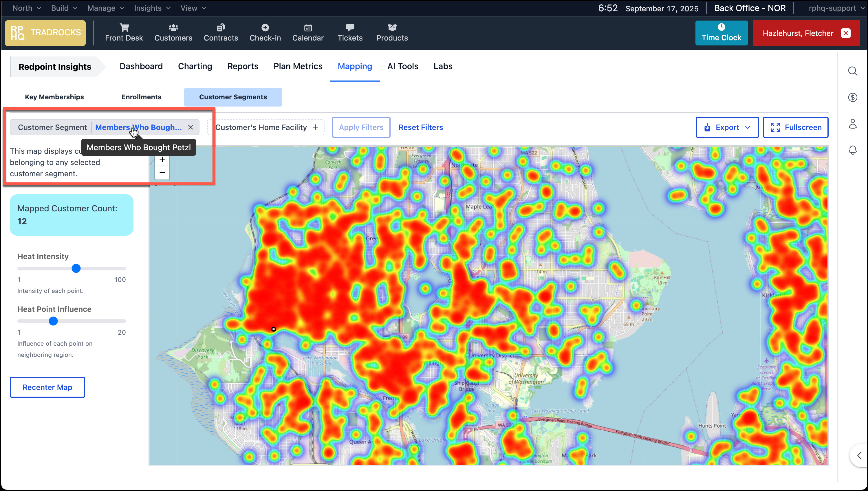Remove the Members Who Bought Petzl filter
The height and width of the screenshot is (491, 868).
pos(191,127)
